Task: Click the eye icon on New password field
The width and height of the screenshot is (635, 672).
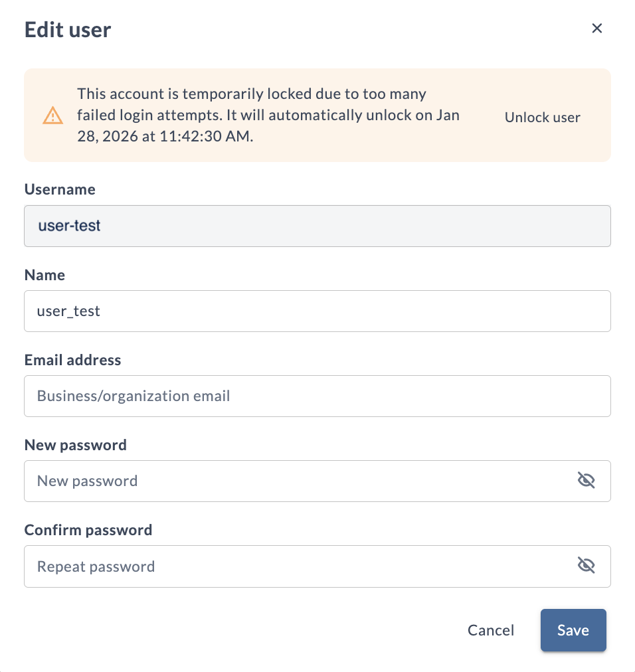Action: coord(587,480)
